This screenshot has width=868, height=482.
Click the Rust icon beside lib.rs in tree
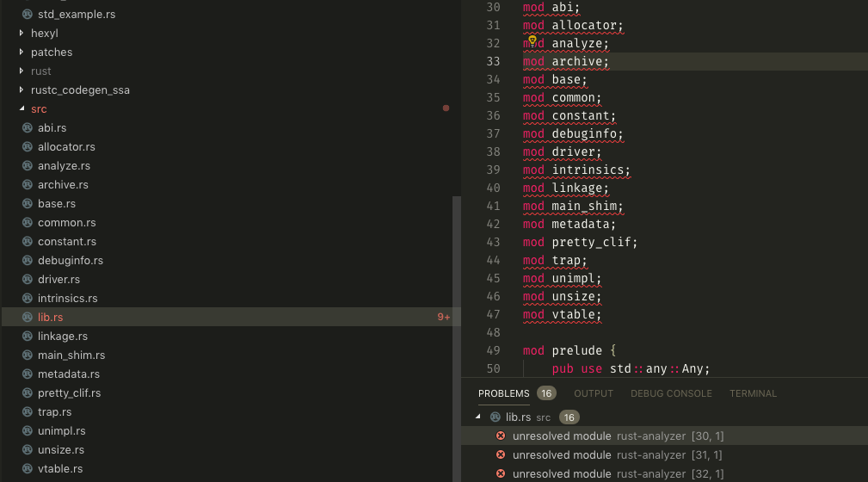[28, 317]
